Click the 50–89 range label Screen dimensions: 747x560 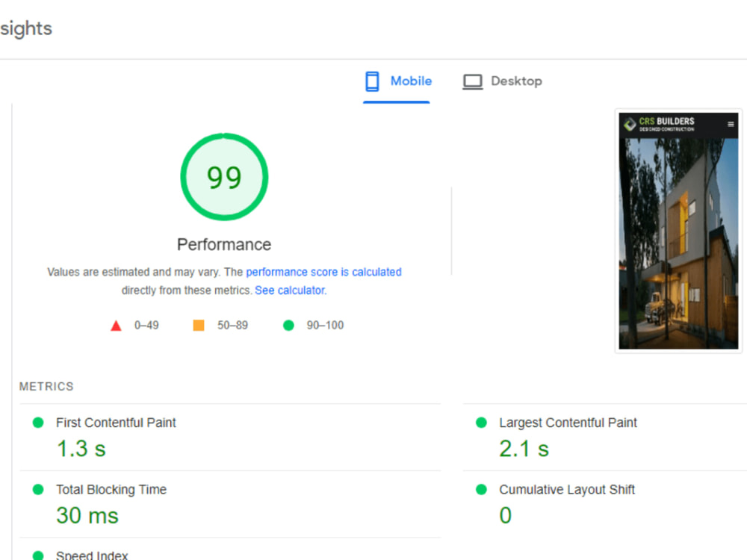(232, 326)
